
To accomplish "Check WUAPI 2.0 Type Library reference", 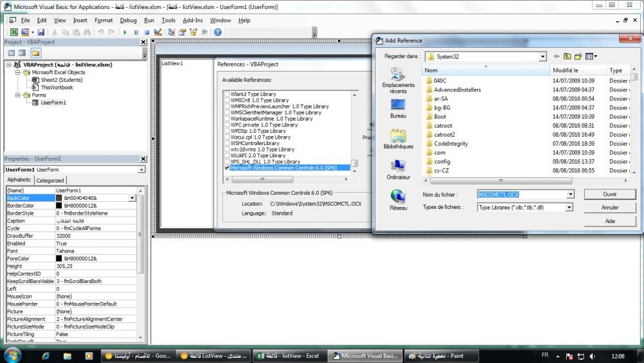I will click(x=227, y=155).
